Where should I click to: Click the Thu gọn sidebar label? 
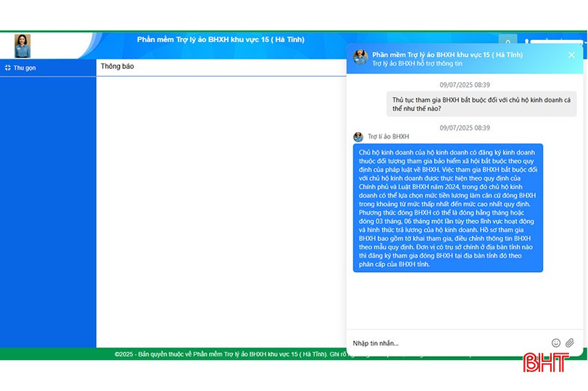(25, 68)
